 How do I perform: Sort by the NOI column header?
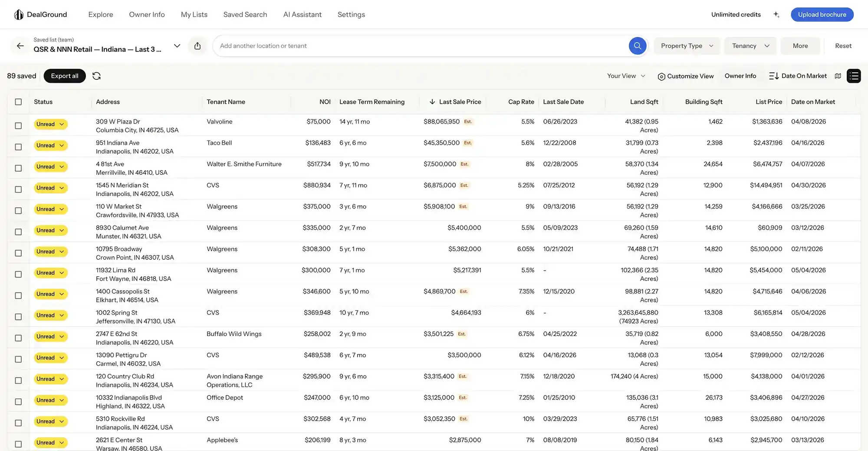click(x=325, y=102)
